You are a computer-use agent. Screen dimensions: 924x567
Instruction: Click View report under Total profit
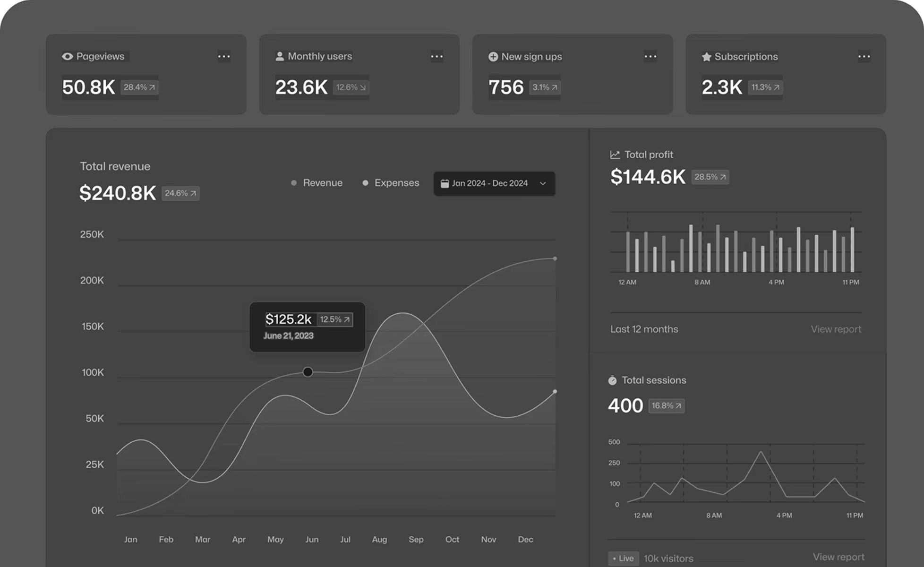(x=836, y=329)
